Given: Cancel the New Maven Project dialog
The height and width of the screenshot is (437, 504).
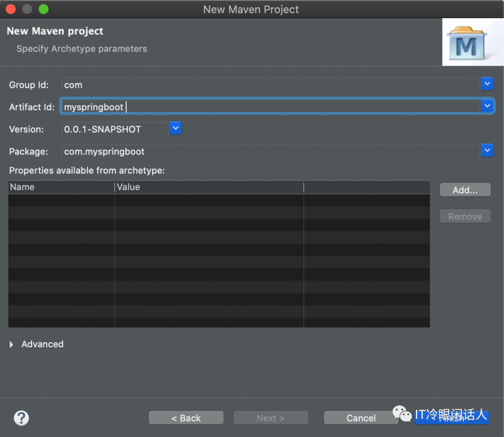Looking at the screenshot, I should pyautogui.click(x=361, y=418).
